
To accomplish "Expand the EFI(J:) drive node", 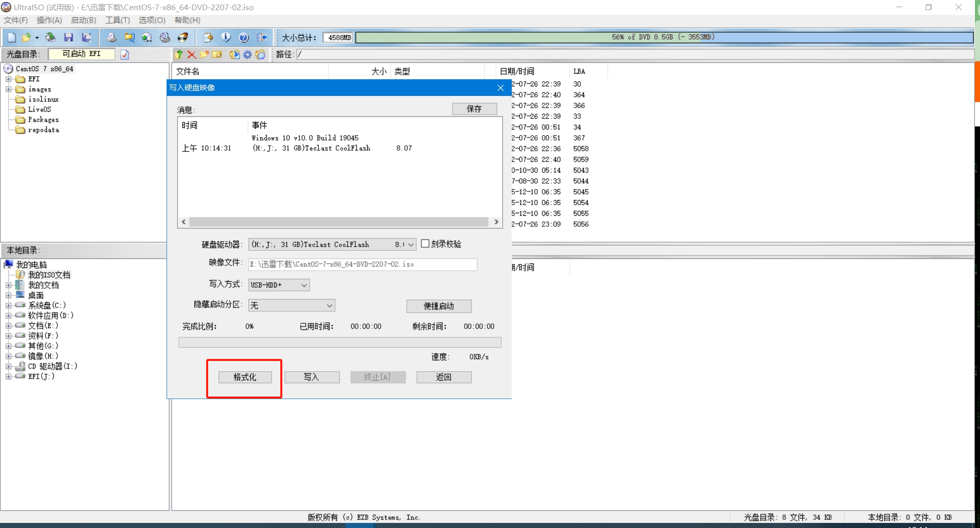I will (x=8, y=377).
